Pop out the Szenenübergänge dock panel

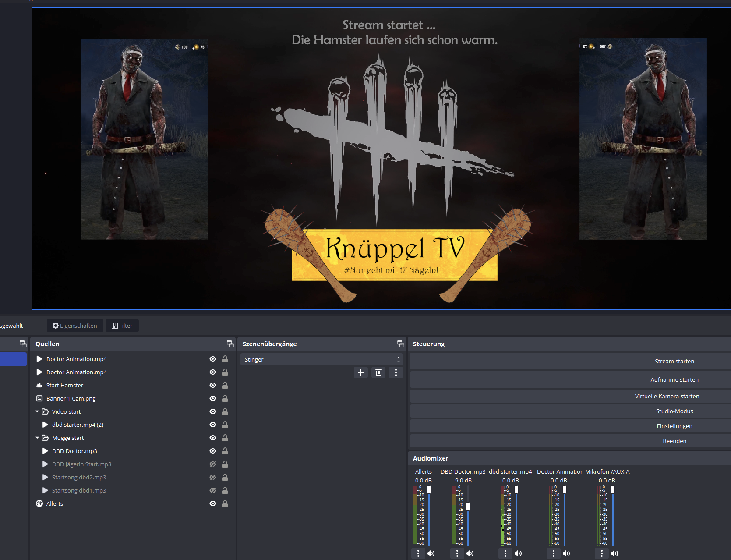400,344
